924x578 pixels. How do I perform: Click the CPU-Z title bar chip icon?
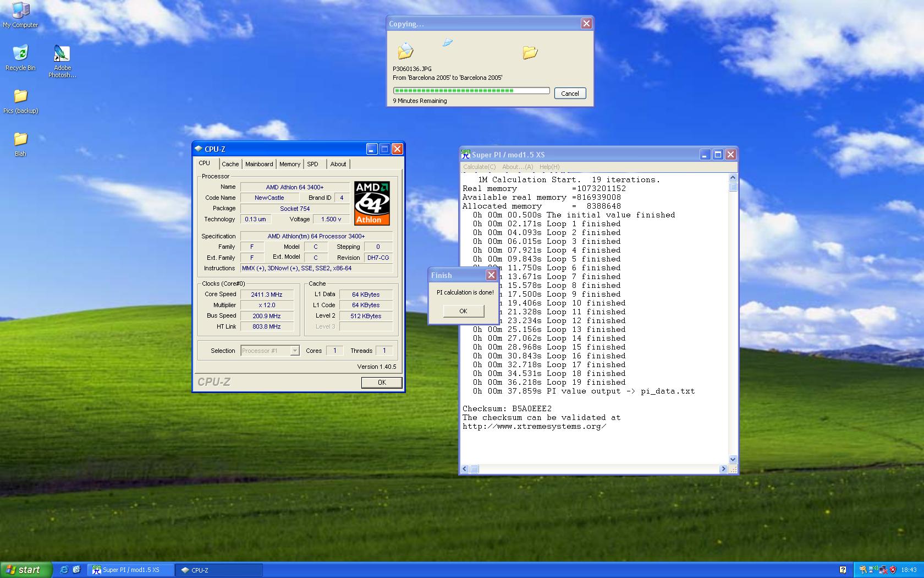[199, 149]
